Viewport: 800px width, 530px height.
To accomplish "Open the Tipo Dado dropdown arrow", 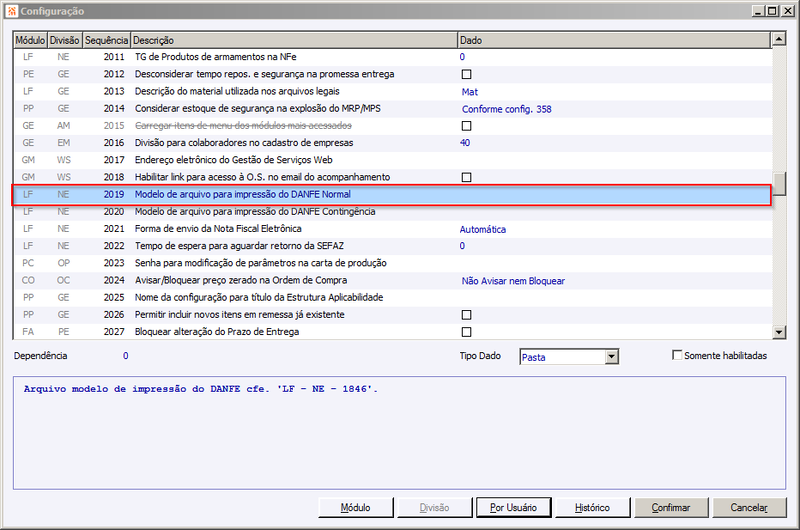I will 611,357.
